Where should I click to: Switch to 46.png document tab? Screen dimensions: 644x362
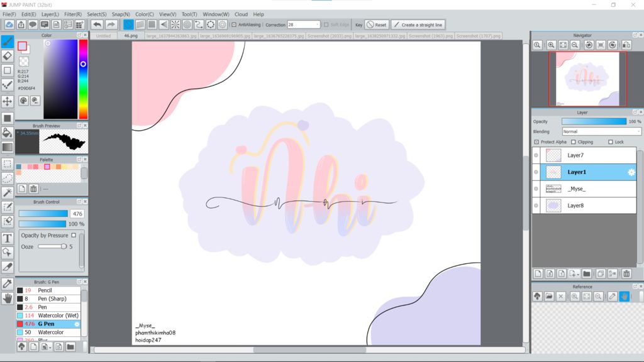click(x=131, y=36)
